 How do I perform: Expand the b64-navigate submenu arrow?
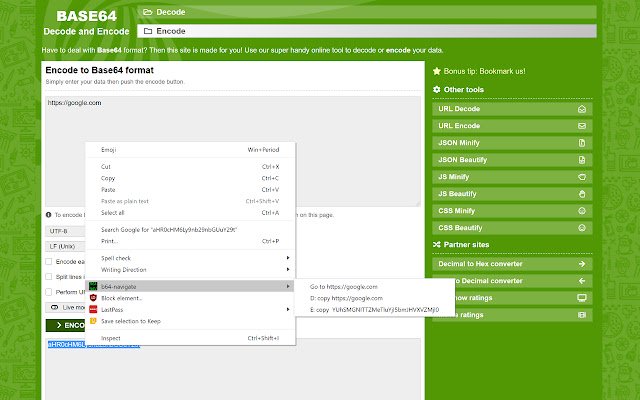pyautogui.click(x=288, y=286)
